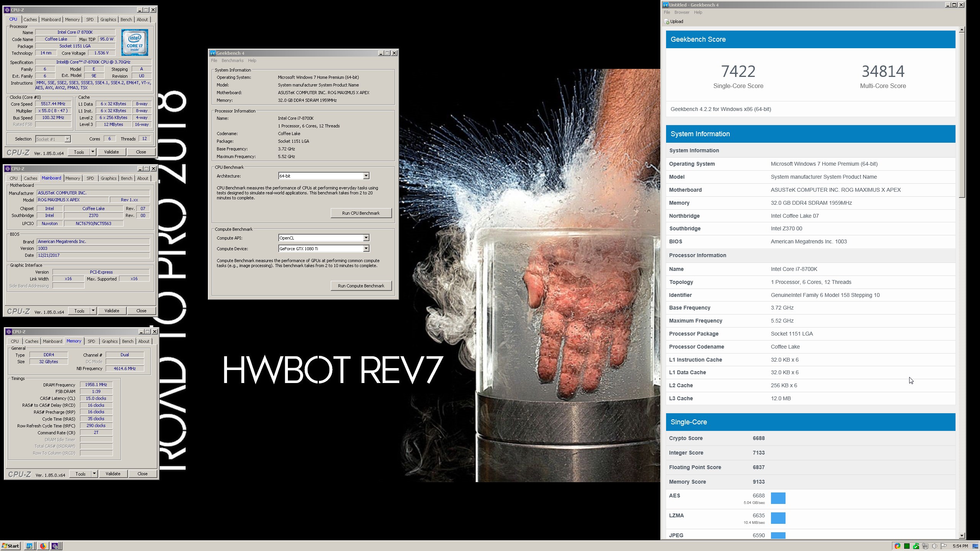Click the Run Compute Benchmark button

click(x=361, y=286)
